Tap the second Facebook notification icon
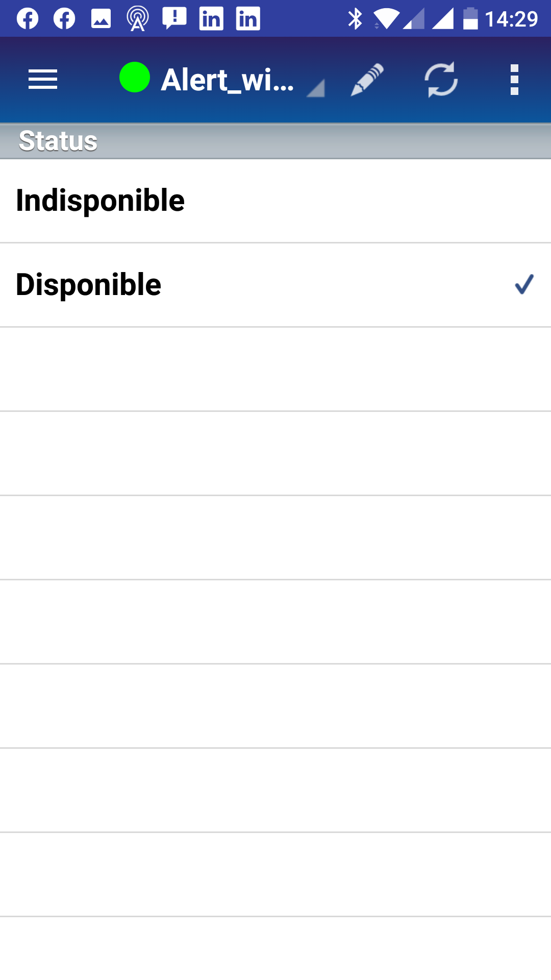Image resolution: width=551 pixels, height=980 pixels. [x=64, y=19]
